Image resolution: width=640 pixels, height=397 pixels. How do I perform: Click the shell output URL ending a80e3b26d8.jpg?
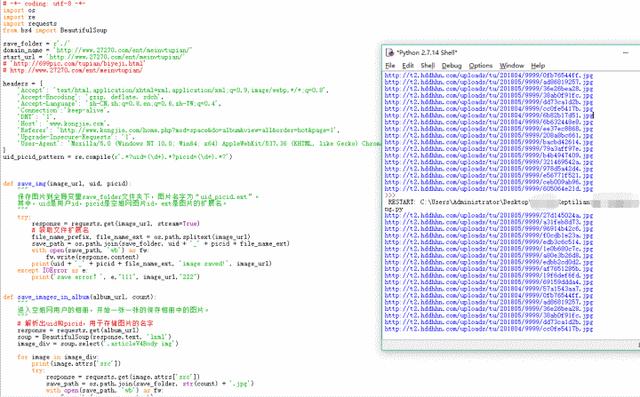click(489, 255)
